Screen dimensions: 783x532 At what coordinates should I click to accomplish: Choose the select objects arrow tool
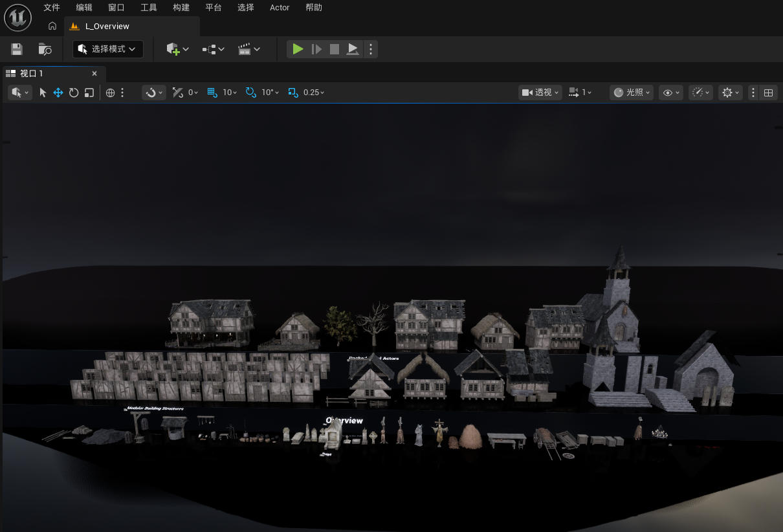pyautogui.click(x=43, y=93)
